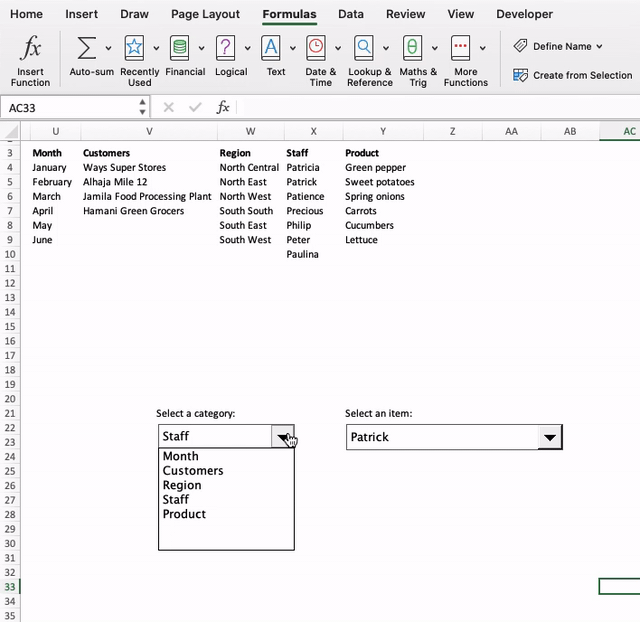Select row 33 header
640x622 pixels.
[x=10, y=587]
